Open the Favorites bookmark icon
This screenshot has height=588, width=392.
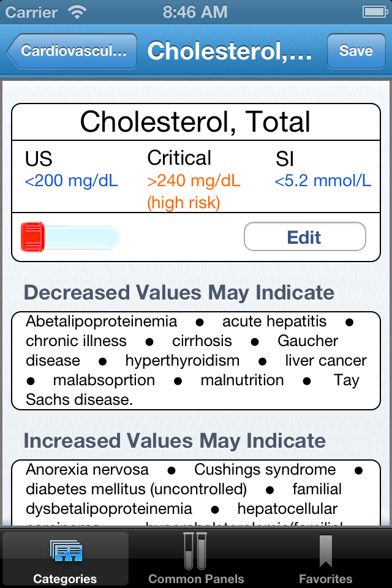tap(326, 551)
